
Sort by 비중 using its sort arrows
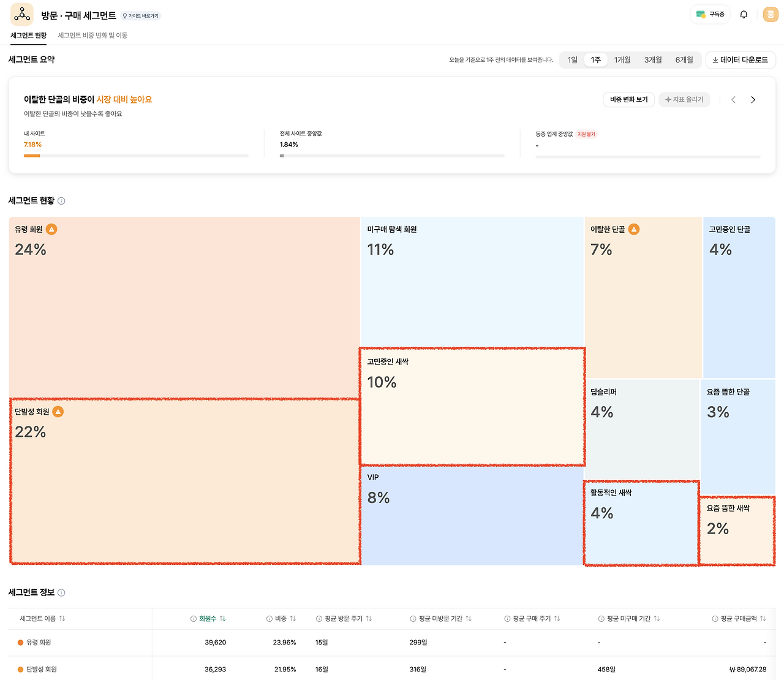click(293, 619)
